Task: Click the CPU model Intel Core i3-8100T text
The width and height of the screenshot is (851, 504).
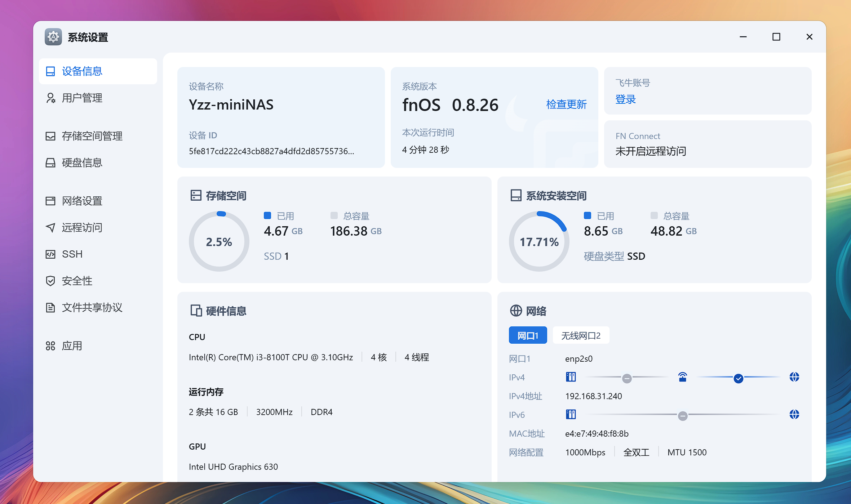Action: pyautogui.click(x=271, y=357)
